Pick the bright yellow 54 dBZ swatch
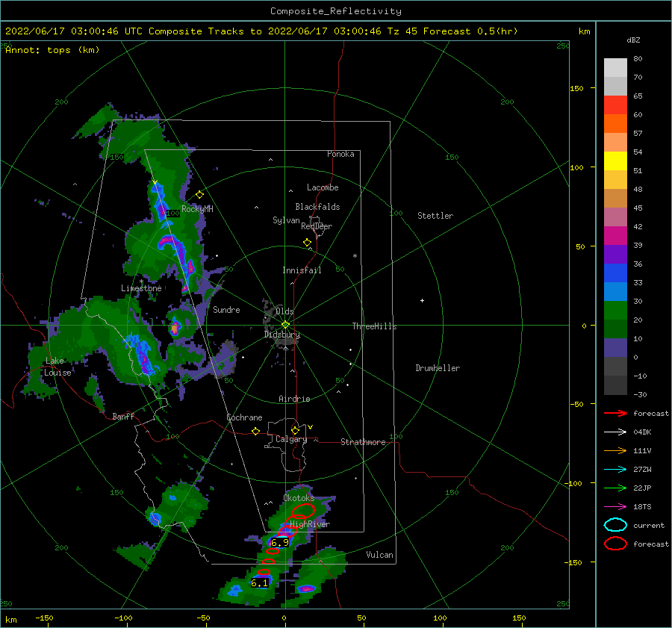The height and width of the screenshot is (628, 672). coord(615,161)
